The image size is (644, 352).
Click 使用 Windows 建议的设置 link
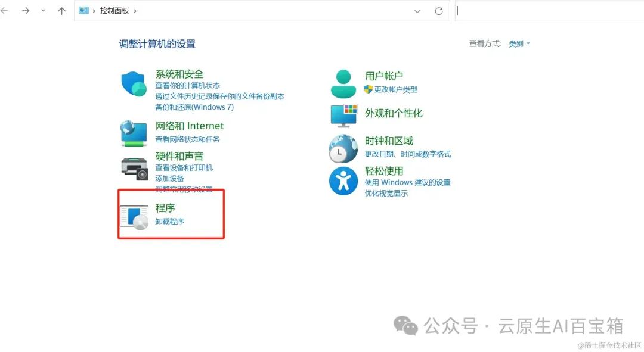(407, 182)
